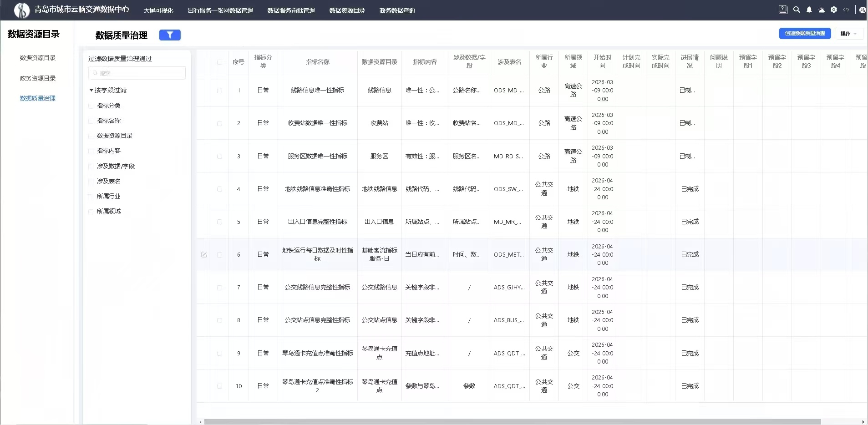The width and height of the screenshot is (868, 425).
Task: Click the 已完成 status in row 5
Action: [x=690, y=222]
